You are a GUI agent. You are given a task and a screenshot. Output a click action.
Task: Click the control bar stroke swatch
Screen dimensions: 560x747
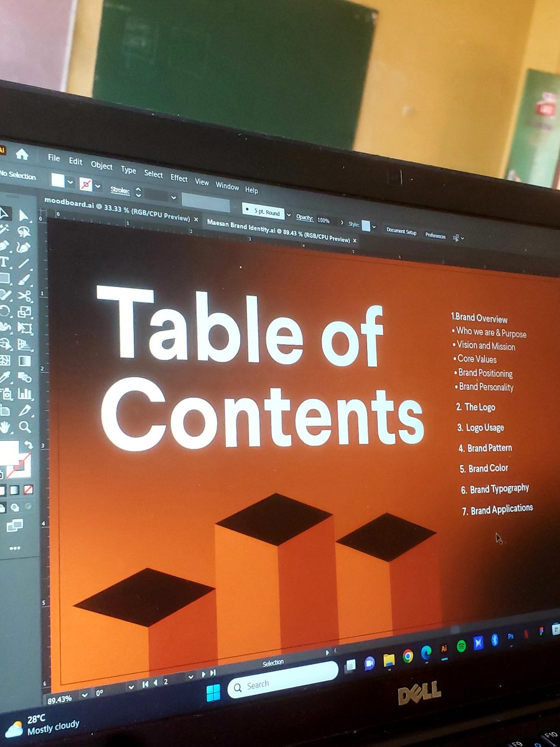tap(86, 184)
